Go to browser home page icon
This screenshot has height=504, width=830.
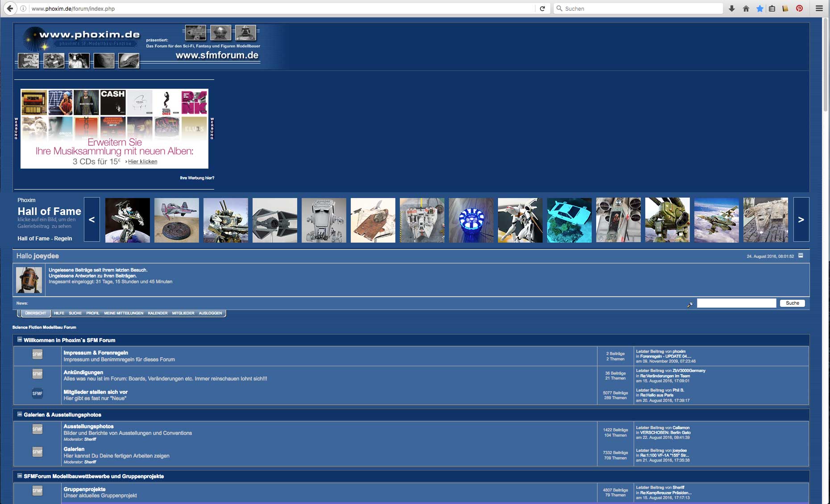(x=746, y=8)
